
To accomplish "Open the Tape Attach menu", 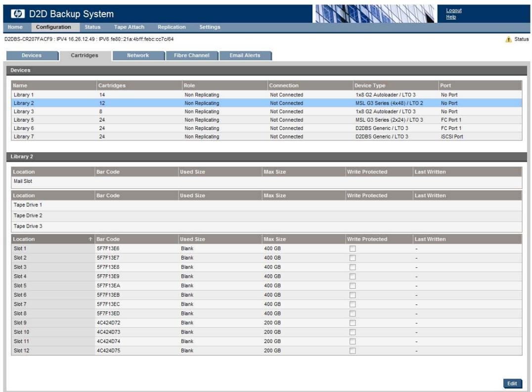I will [x=129, y=27].
